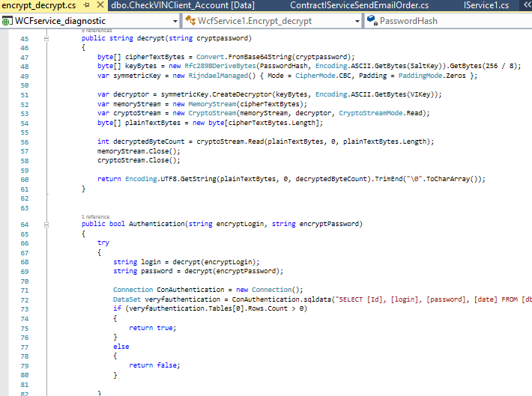Select the encrypt_decrypt.cs tab title
This screenshot has height=396, width=532.
click(39, 5)
